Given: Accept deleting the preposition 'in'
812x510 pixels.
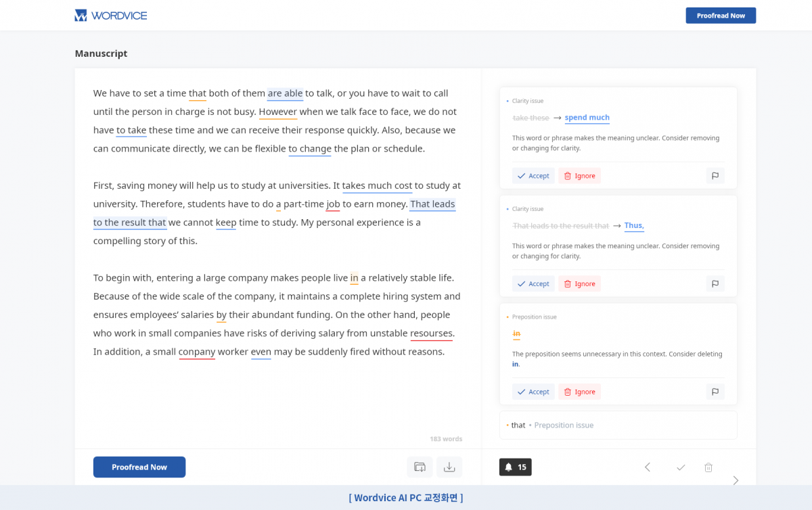Looking at the screenshot, I should pos(533,392).
